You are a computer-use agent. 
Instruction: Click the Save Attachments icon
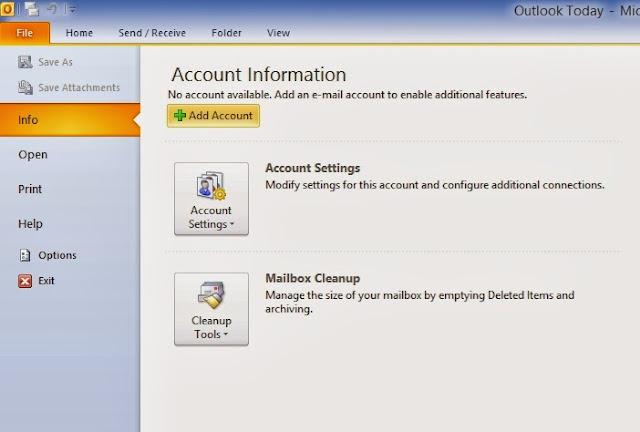tap(25, 87)
